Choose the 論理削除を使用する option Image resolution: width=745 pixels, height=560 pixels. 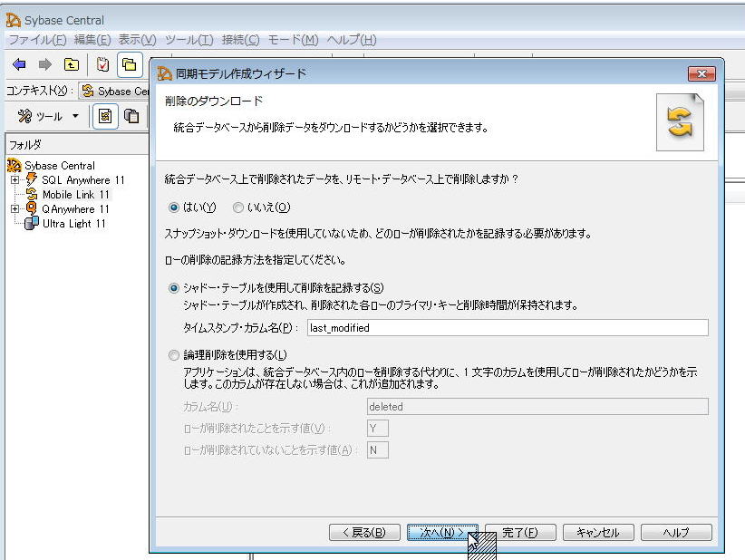point(175,355)
